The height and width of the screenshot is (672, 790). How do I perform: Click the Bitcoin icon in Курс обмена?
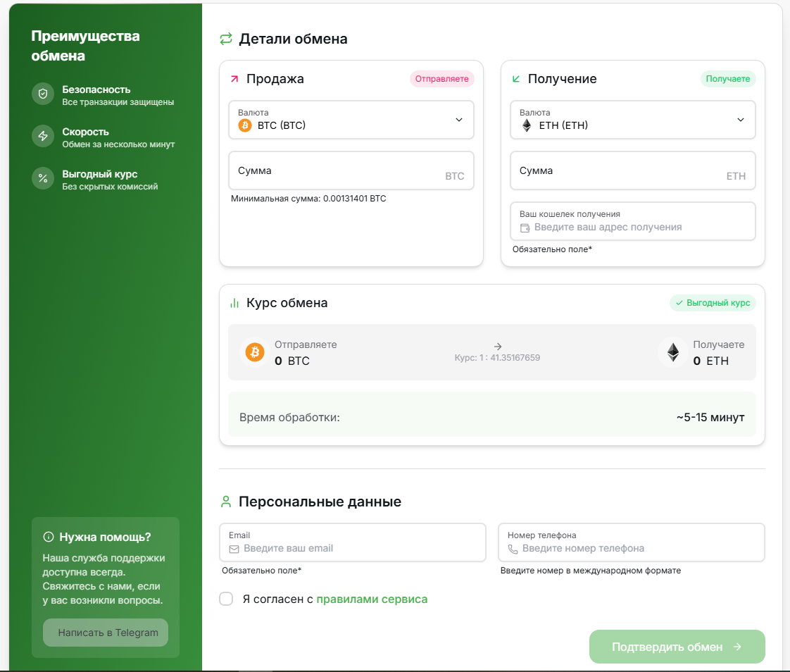pyautogui.click(x=254, y=352)
